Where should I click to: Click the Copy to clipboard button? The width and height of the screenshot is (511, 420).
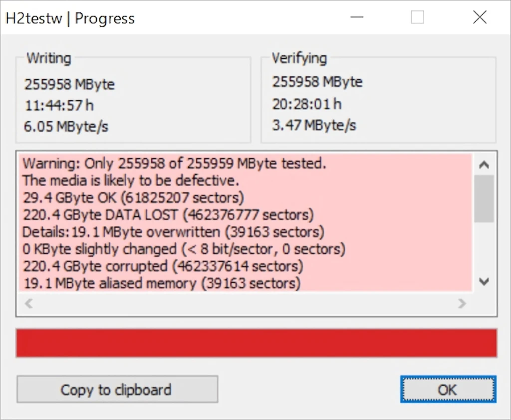point(117,390)
